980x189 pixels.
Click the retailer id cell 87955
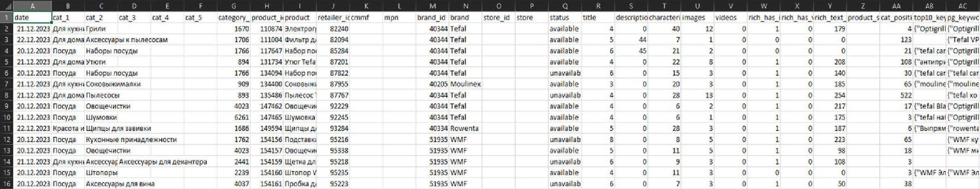(333, 84)
